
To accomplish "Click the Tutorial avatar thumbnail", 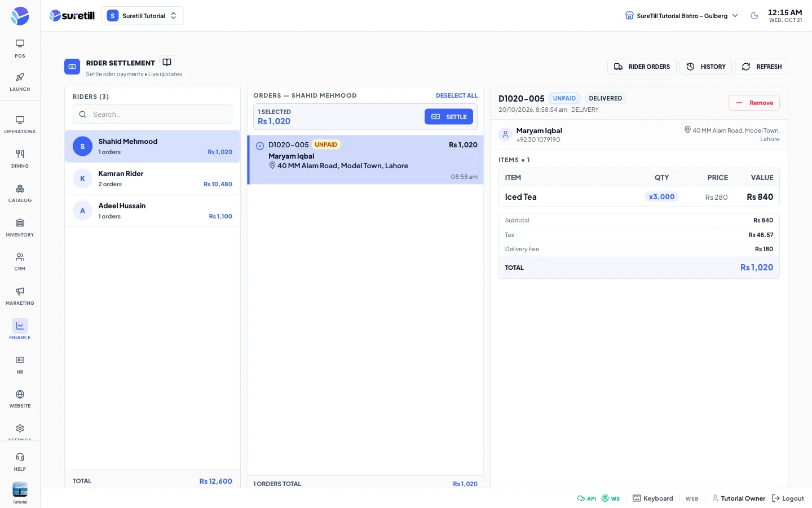I will click(x=20, y=489).
